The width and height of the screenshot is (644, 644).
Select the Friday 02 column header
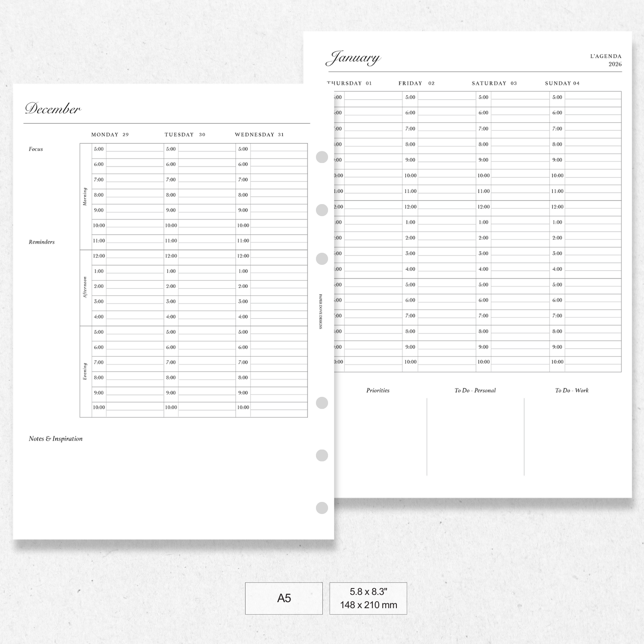(417, 83)
